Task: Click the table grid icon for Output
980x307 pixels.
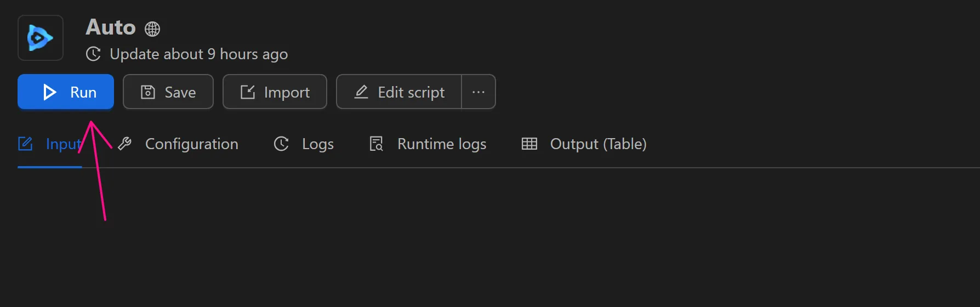Action: [529, 144]
